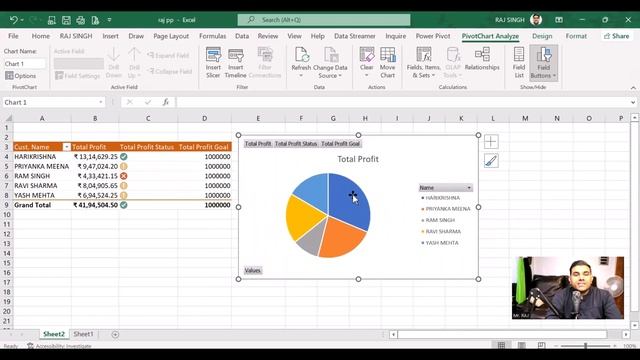This screenshot has width=640, height=360.
Task: Open the Insert ribbon tab
Action: click(110, 36)
